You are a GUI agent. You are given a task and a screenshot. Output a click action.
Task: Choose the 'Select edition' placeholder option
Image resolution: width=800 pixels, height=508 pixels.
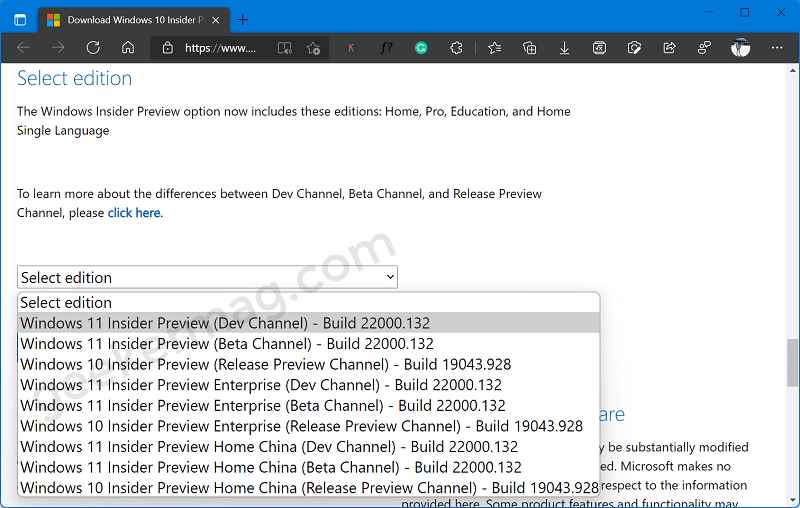click(309, 302)
